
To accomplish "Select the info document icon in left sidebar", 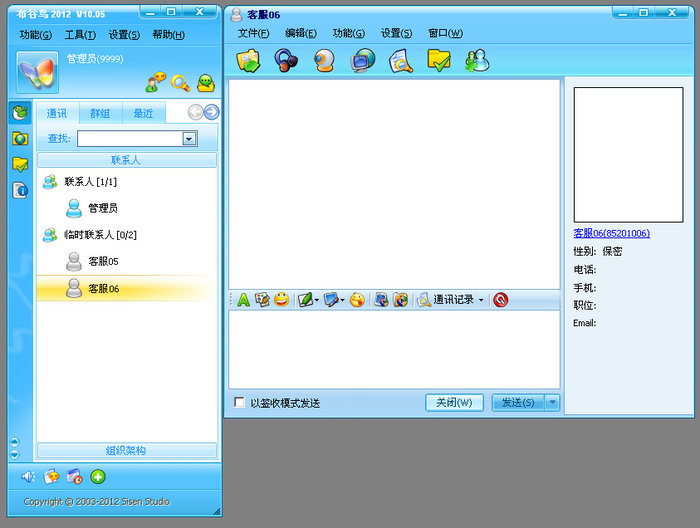I will coord(20,191).
